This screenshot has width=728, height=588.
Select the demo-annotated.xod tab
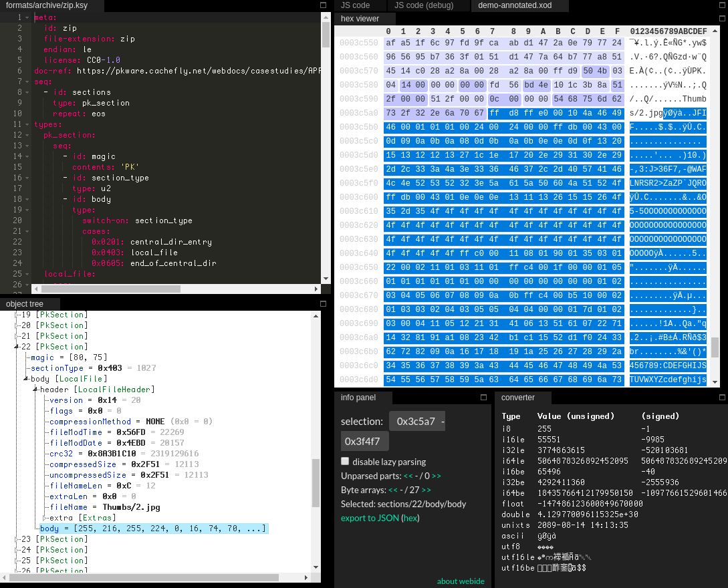(x=515, y=5)
